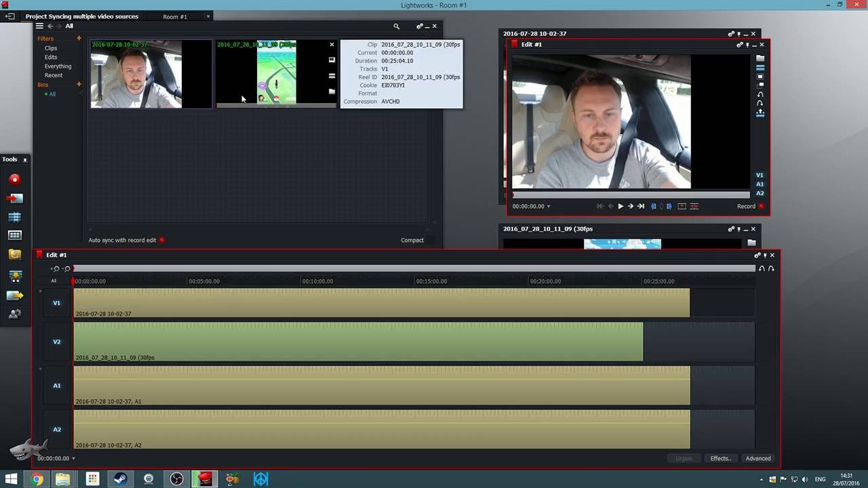Select the Everything filter
Screen dimensions: 868x488
tap(58, 66)
